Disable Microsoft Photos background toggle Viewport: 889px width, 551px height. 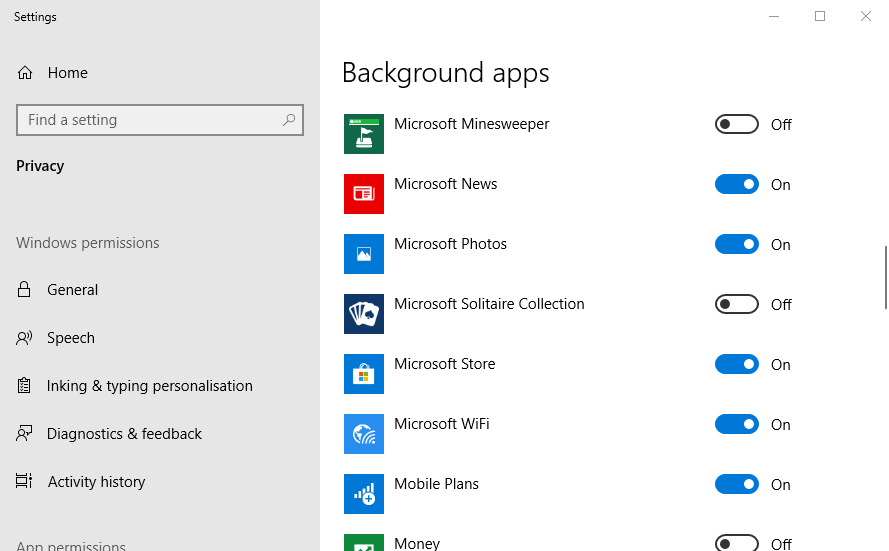pyautogui.click(x=737, y=244)
